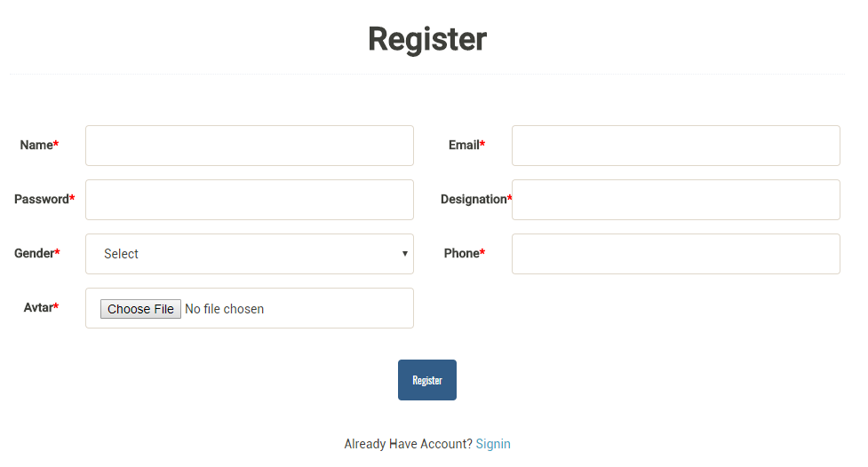Click into the Password field
868x467 pixels.
(x=249, y=200)
